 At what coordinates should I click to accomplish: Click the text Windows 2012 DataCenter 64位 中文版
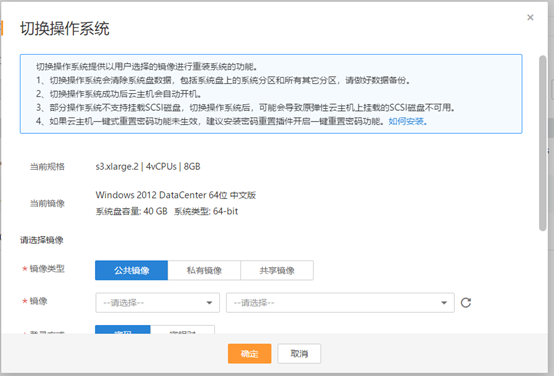pos(176,195)
